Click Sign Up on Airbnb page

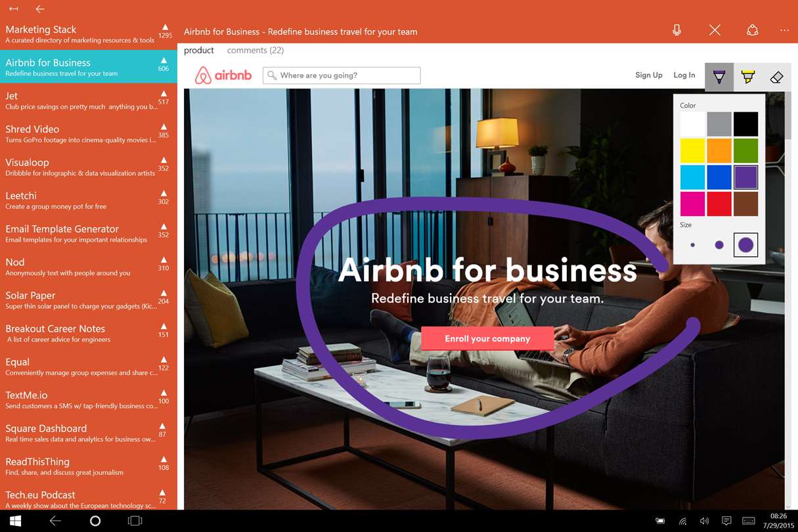coord(649,76)
